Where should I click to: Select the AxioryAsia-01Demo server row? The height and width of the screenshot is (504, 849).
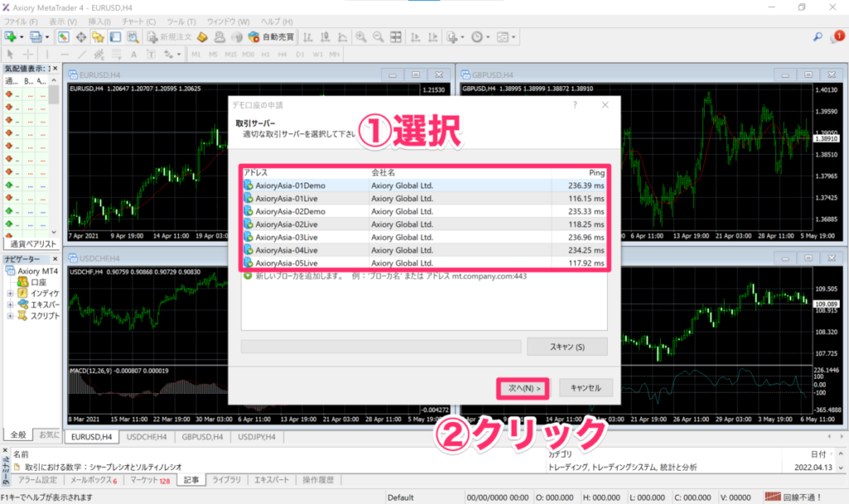[424, 185]
